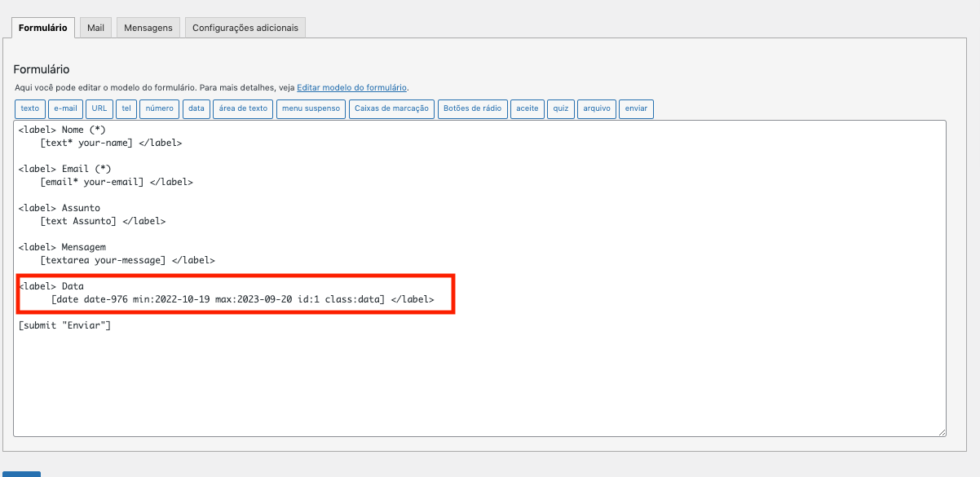The height and width of the screenshot is (477, 980).
Task: Insert an e-mail field tag
Action: click(65, 108)
